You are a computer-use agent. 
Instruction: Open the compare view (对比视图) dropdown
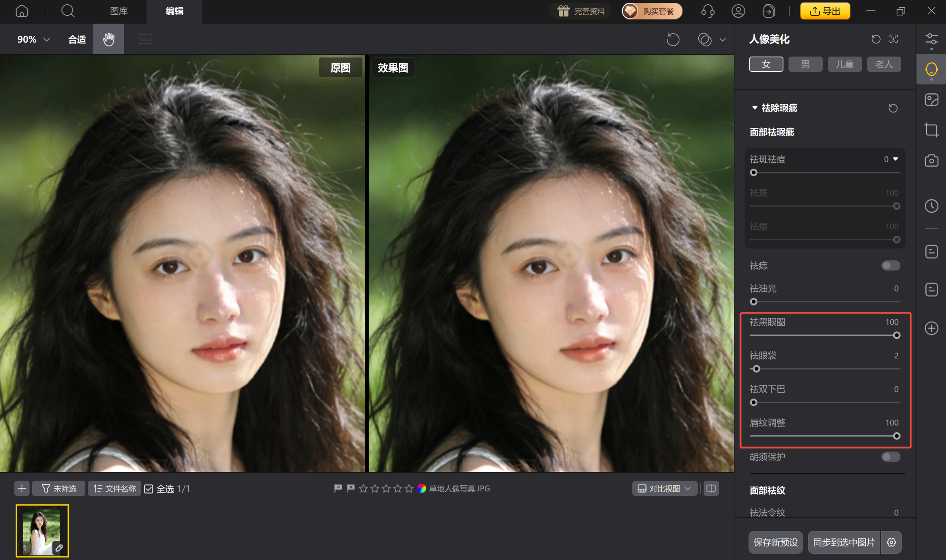coord(664,488)
